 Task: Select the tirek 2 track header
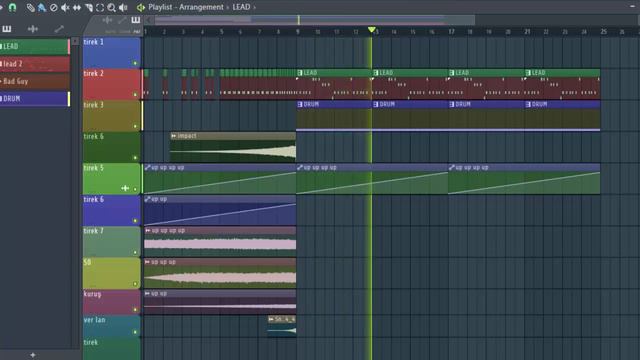pyautogui.click(x=111, y=84)
